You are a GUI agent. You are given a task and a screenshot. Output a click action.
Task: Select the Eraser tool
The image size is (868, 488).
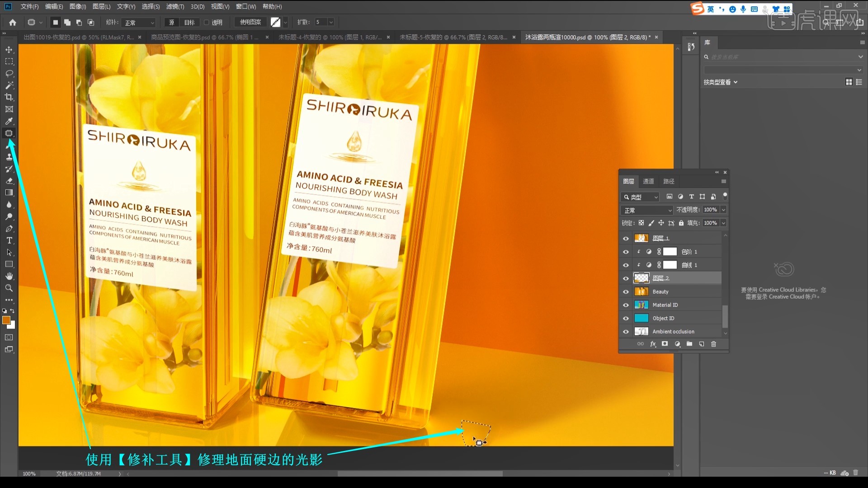[9, 181]
